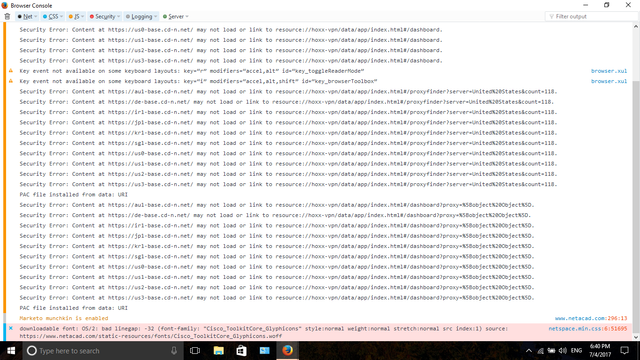Open the Action Center notifications icon
Screen dimensions: 640x360
(624, 351)
